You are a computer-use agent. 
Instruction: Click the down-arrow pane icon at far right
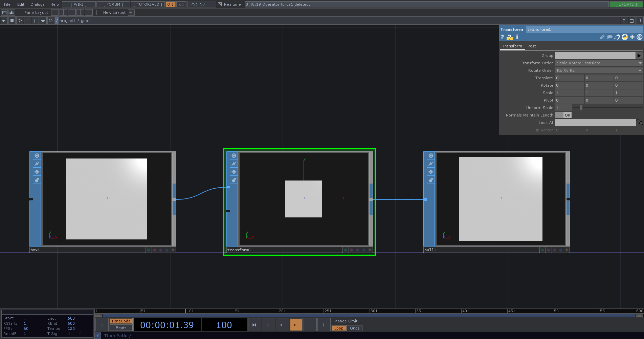(640, 21)
